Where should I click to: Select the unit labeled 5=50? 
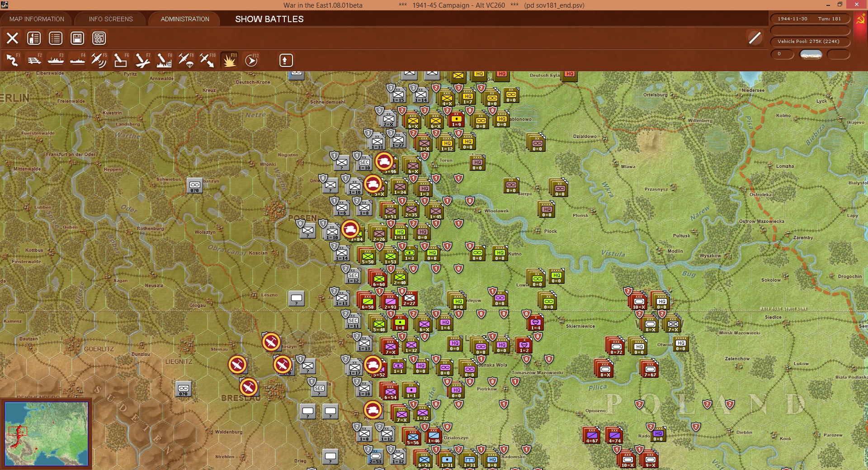[368, 256]
